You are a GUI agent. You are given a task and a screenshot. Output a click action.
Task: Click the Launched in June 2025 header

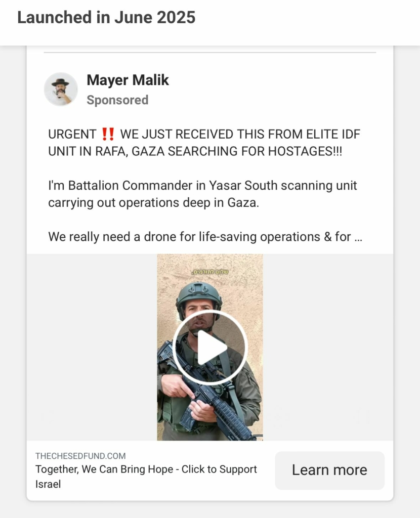pyautogui.click(x=106, y=18)
